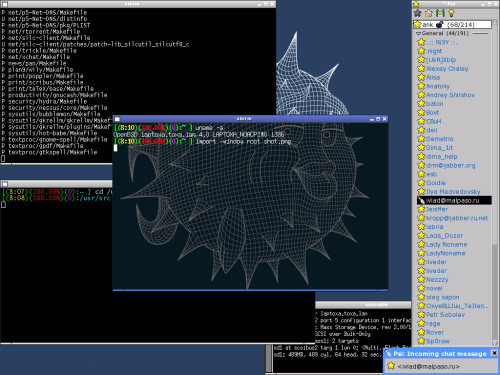
Task: Click the star icon beside .night contact
Action: 421,51
